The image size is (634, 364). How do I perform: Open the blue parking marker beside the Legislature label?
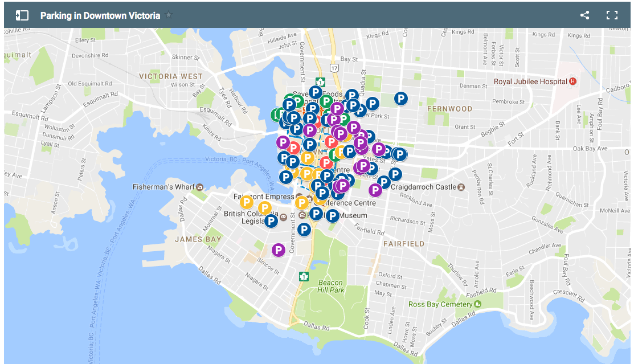click(271, 221)
